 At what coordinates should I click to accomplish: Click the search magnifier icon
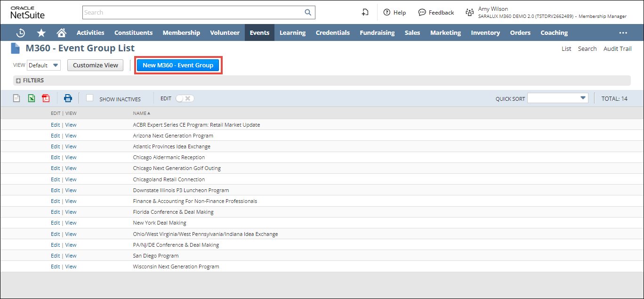coord(308,13)
